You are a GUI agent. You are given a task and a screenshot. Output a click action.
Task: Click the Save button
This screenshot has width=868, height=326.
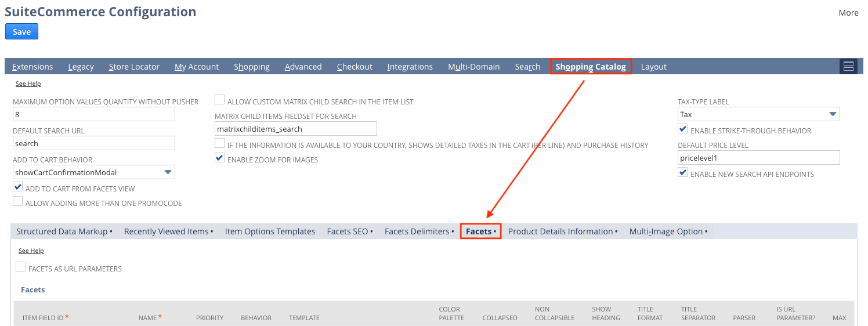tap(21, 31)
